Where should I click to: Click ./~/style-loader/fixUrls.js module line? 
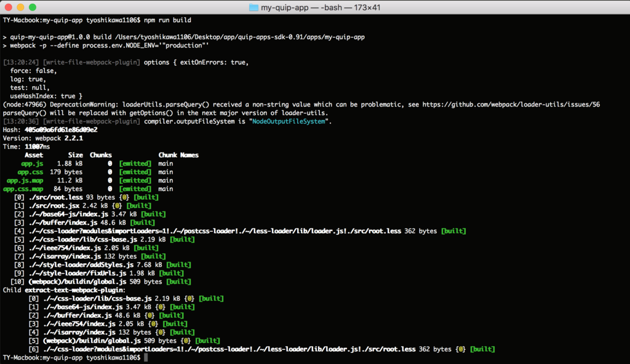point(99,273)
